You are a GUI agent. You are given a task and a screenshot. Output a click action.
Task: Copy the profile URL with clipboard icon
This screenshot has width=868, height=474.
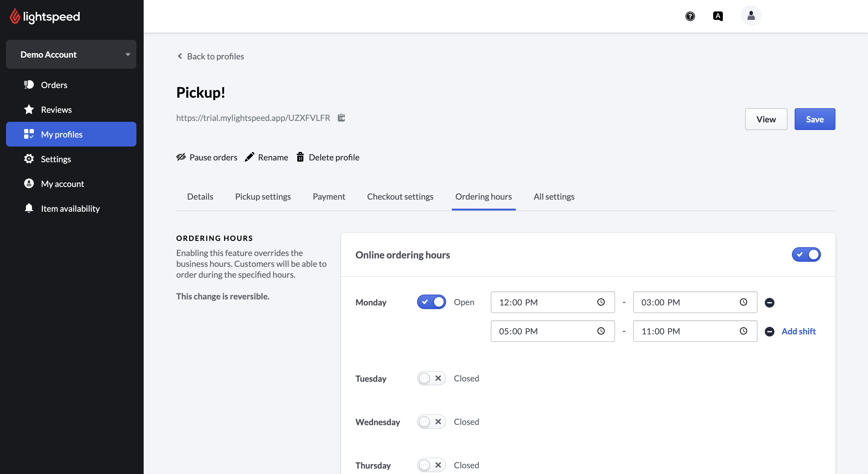(x=341, y=118)
